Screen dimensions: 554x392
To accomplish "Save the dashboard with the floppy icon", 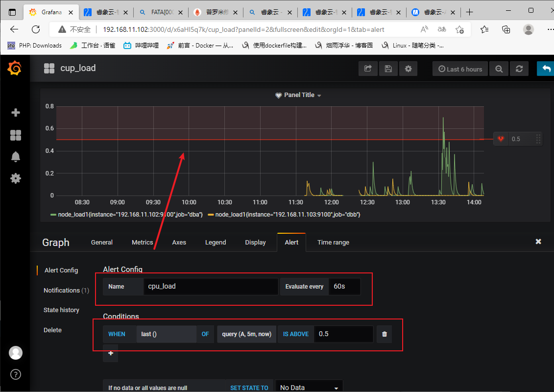I will click(x=388, y=69).
